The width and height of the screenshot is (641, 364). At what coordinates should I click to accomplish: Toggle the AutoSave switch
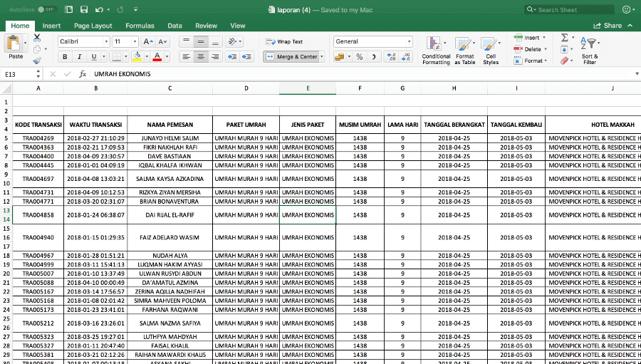coord(46,10)
